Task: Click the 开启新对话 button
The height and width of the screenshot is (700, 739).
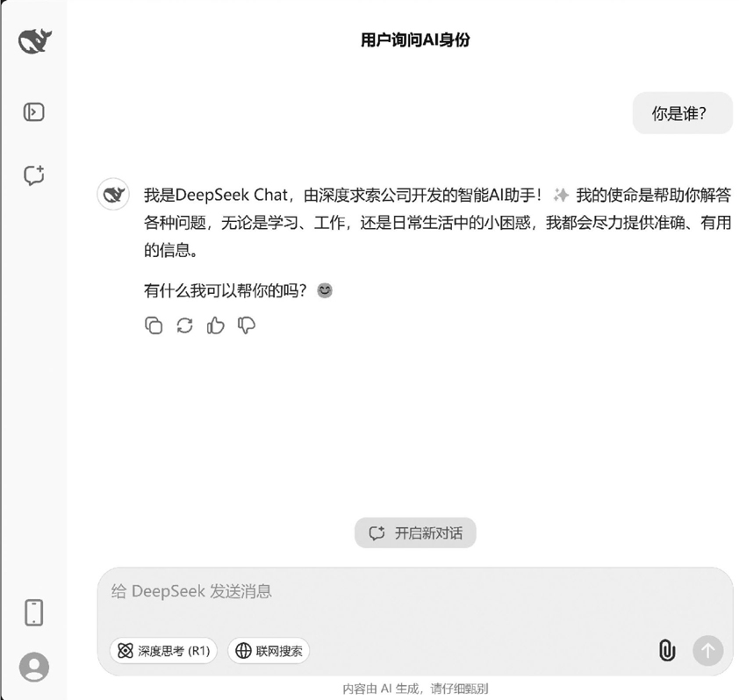Action: (x=415, y=532)
